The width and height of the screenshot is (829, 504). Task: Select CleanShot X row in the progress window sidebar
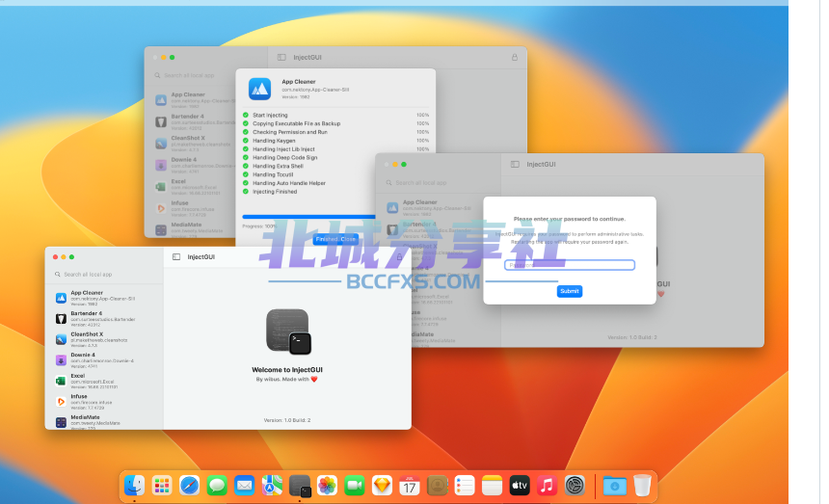click(194, 144)
